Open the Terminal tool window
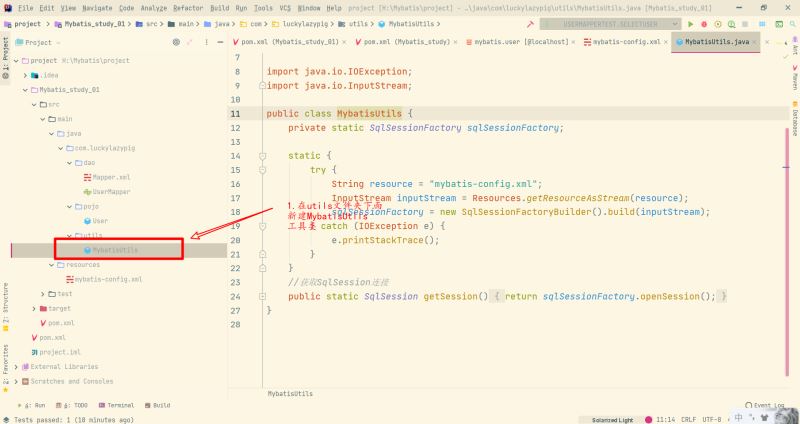800x424 pixels. (117, 406)
